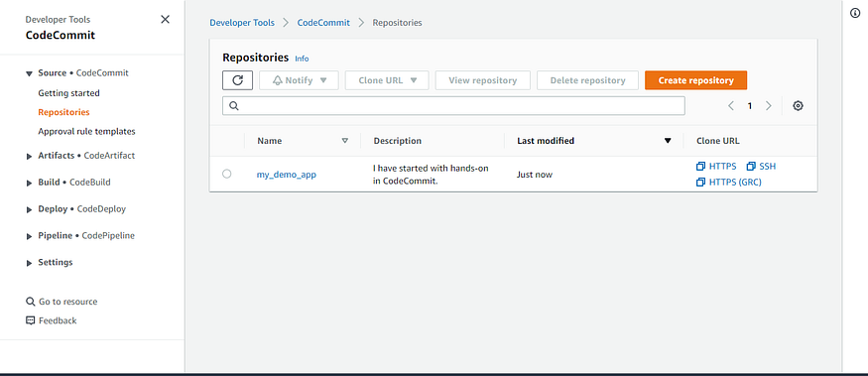Image resolution: width=868 pixels, height=376 pixels.
Task: Select the my_demo_app radio button
Action: tap(226, 174)
